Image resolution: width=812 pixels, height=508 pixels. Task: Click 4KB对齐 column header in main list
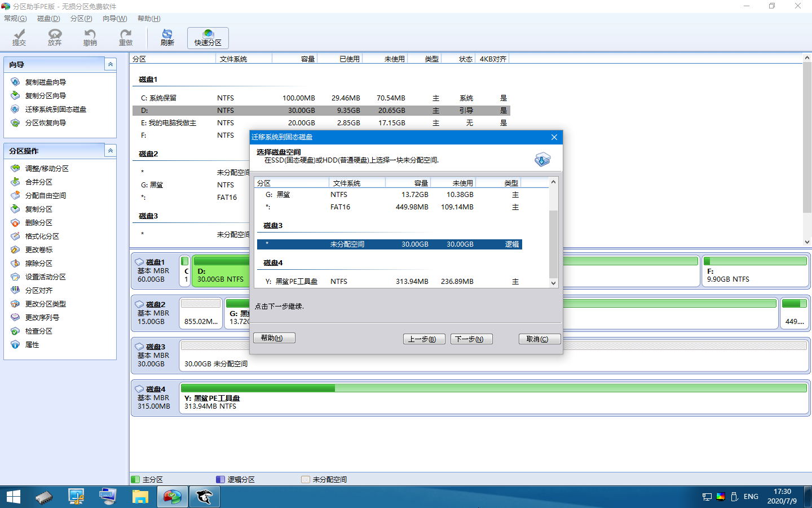pos(493,59)
